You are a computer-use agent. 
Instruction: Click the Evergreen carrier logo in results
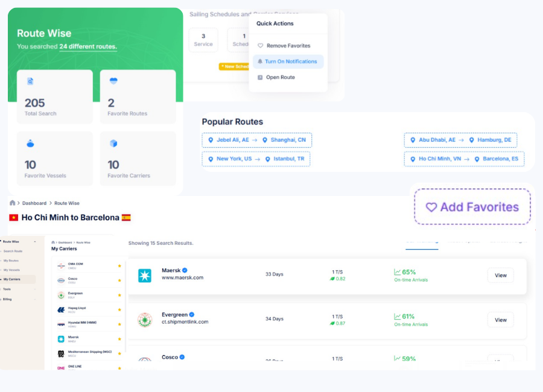coord(145,320)
